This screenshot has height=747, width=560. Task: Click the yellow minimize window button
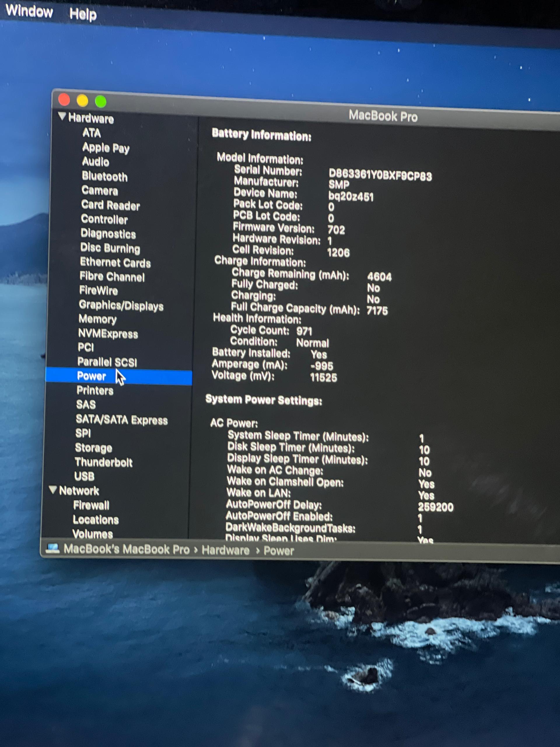pos(82,100)
